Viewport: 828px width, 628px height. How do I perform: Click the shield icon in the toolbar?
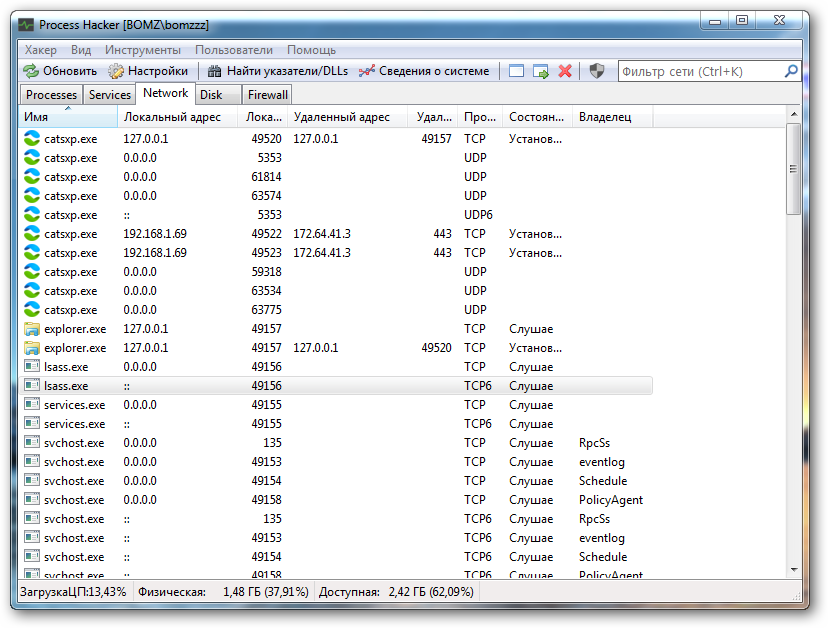click(x=596, y=71)
